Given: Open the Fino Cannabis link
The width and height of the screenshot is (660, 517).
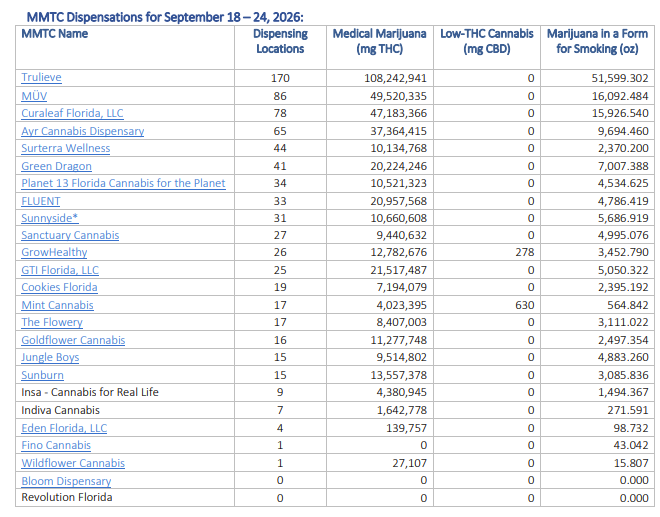Looking at the screenshot, I should [56, 445].
